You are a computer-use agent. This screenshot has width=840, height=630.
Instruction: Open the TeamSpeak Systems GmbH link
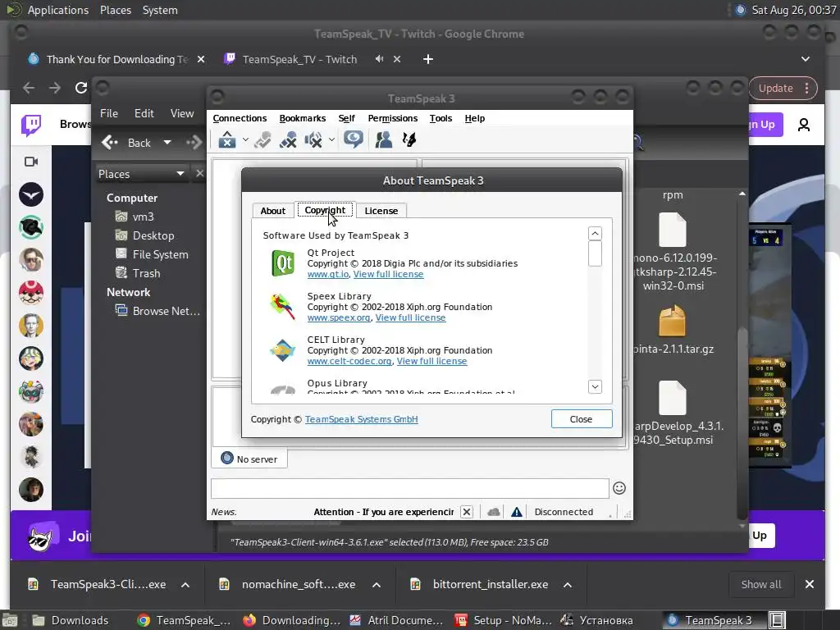pos(362,419)
